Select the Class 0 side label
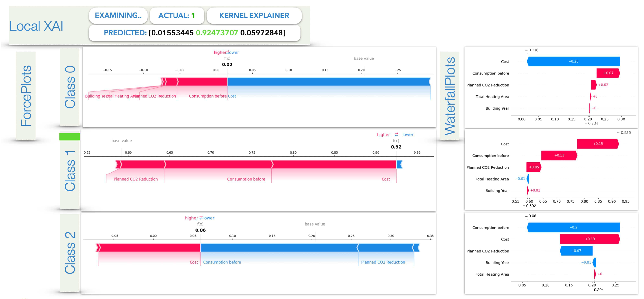 click(x=70, y=87)
